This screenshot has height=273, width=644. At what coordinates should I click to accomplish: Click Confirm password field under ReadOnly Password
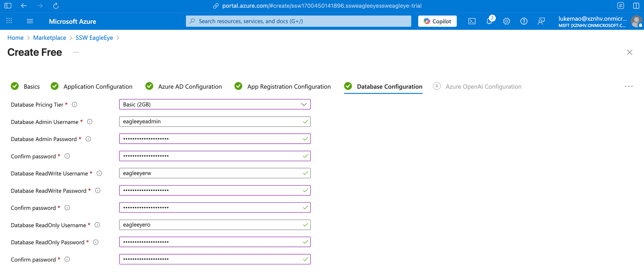click(x=215, y=259)
